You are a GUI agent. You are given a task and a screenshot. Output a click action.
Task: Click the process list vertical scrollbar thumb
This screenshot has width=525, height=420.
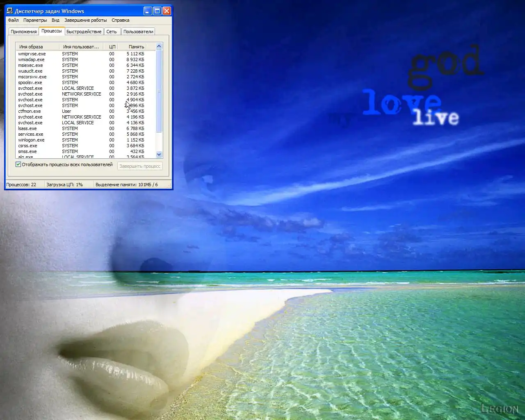(159, 91)
